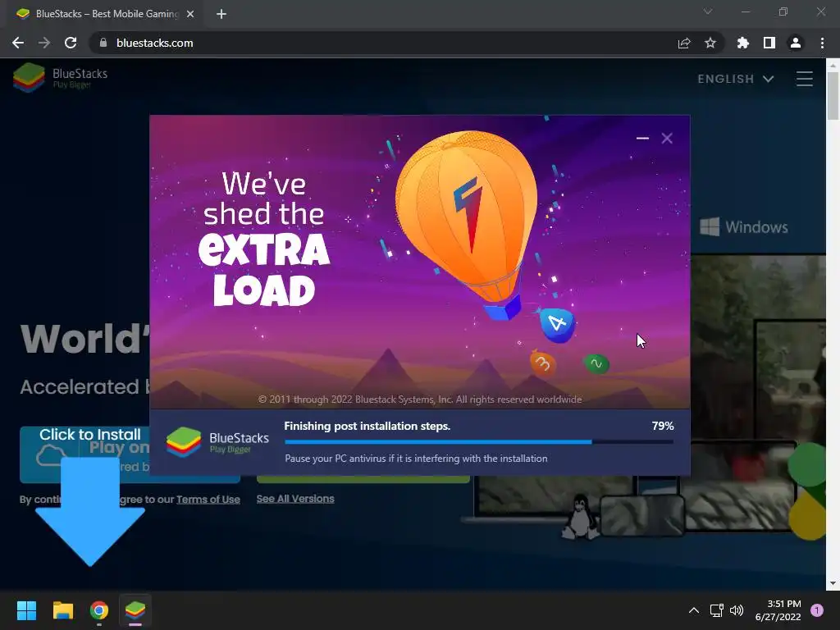Close the BlueStacks browser tab

click(x=190, y=14)
